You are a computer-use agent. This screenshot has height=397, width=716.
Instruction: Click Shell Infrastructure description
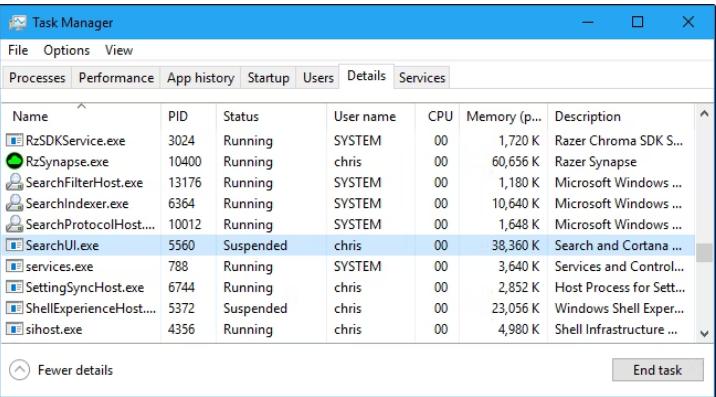tap(616, 330)
